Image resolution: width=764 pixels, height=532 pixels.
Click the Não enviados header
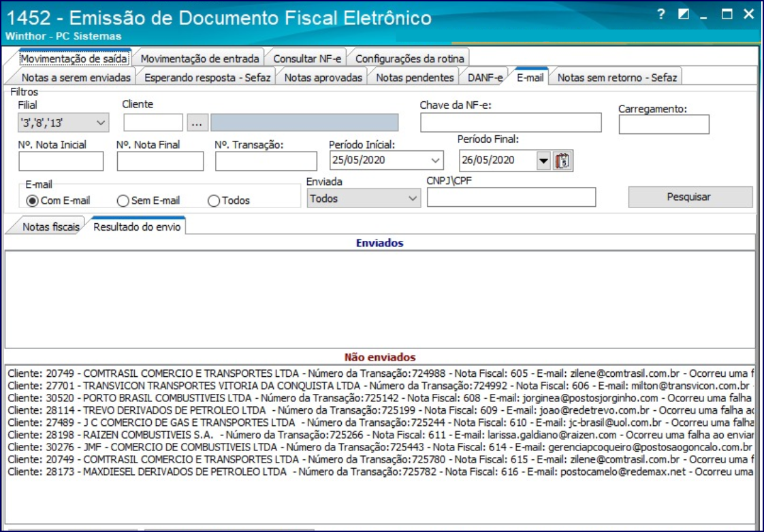pos(379,357)
